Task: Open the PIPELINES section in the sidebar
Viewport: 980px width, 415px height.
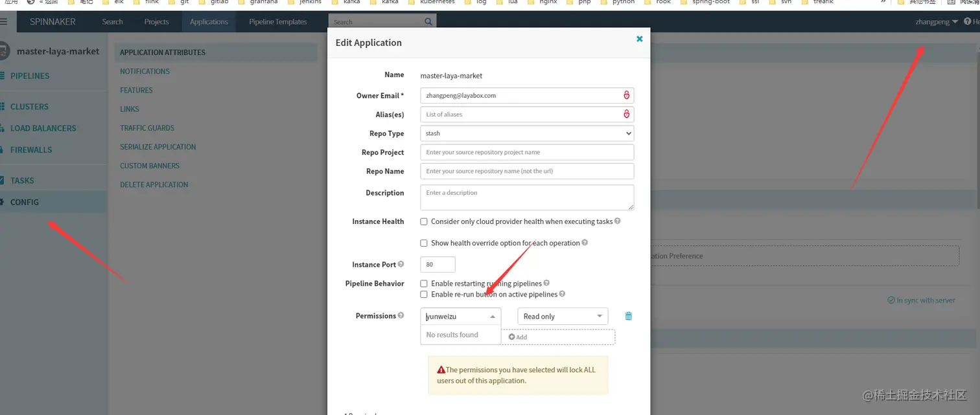Action: coord(30,76)
